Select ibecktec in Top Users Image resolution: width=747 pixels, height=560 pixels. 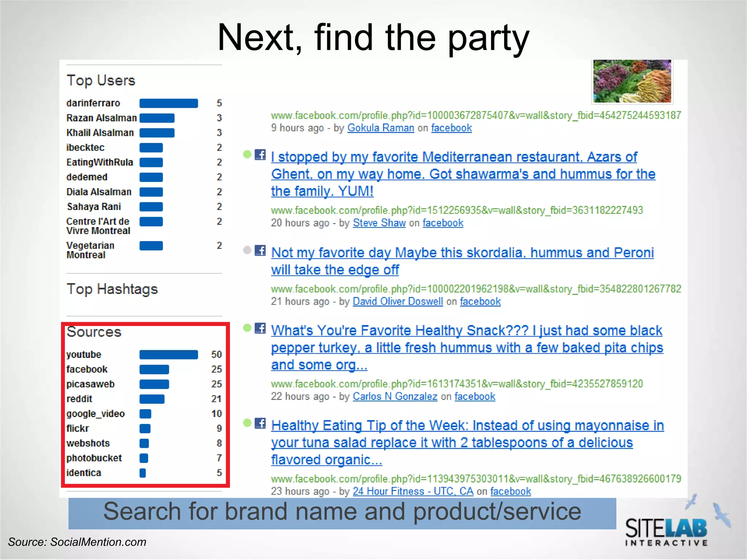tap(85, 148)
